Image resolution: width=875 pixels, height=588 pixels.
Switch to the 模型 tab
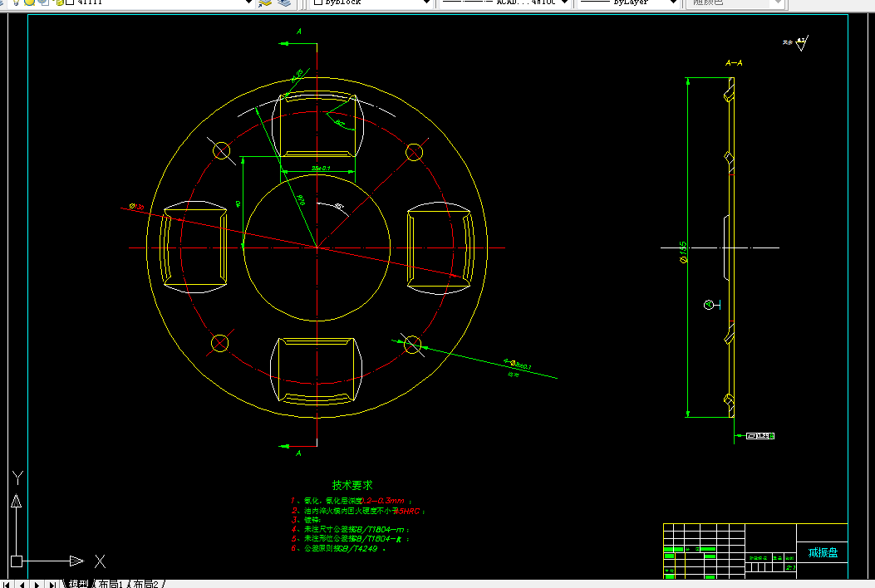tap(78, 584)
